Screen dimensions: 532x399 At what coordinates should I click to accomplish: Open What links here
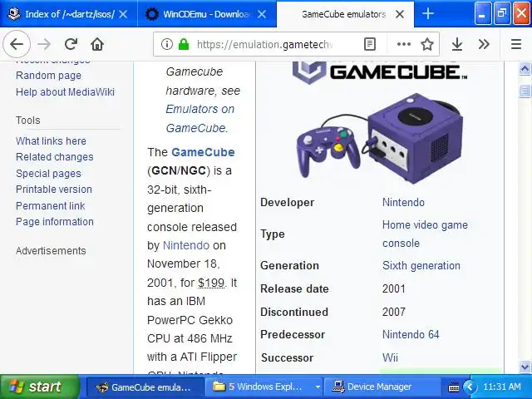[x=51, y=140]
